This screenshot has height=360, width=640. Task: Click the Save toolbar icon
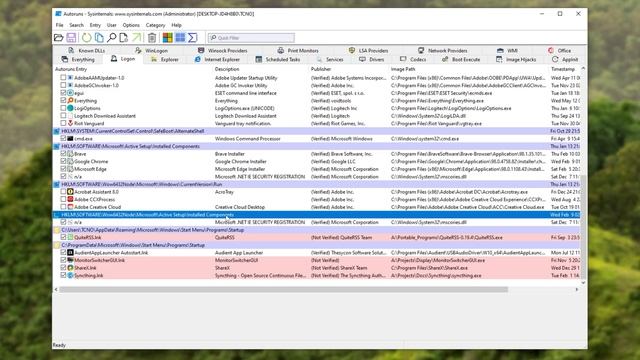point(71,38)
